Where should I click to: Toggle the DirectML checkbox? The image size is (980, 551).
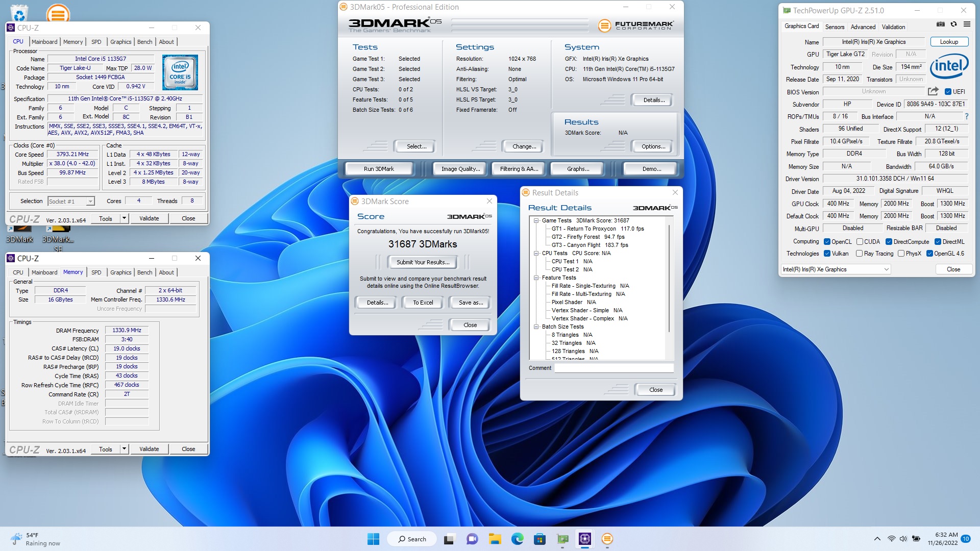coord(938,242)
